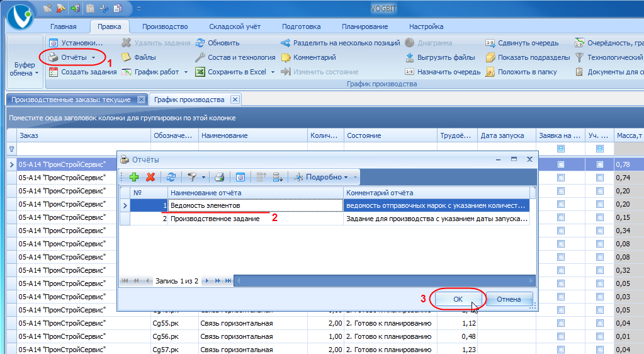644x354 pixels.
Task: Open the VOGBIT application logo menu
Action: (x=20, y=16)
